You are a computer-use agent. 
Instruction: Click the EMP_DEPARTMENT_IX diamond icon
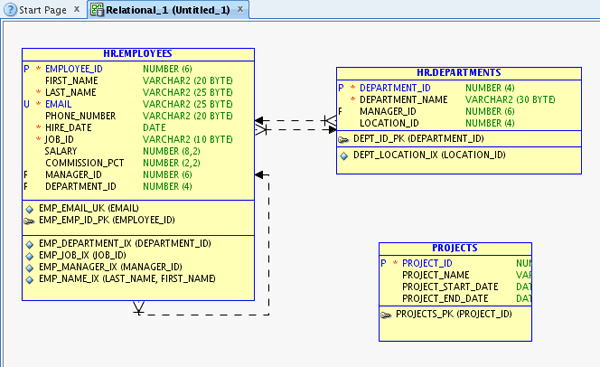pyautogui.click(x=29, y=244)
